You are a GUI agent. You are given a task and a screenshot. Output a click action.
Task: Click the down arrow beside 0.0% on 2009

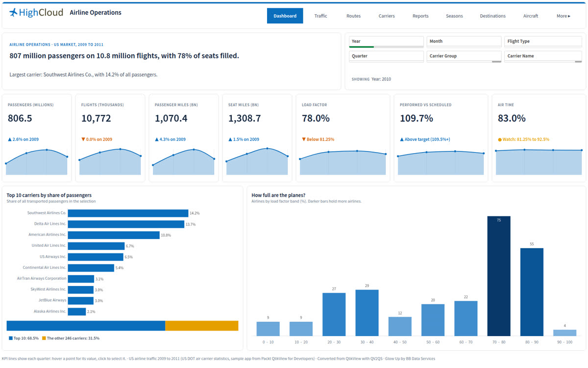(x=83, y=139)
